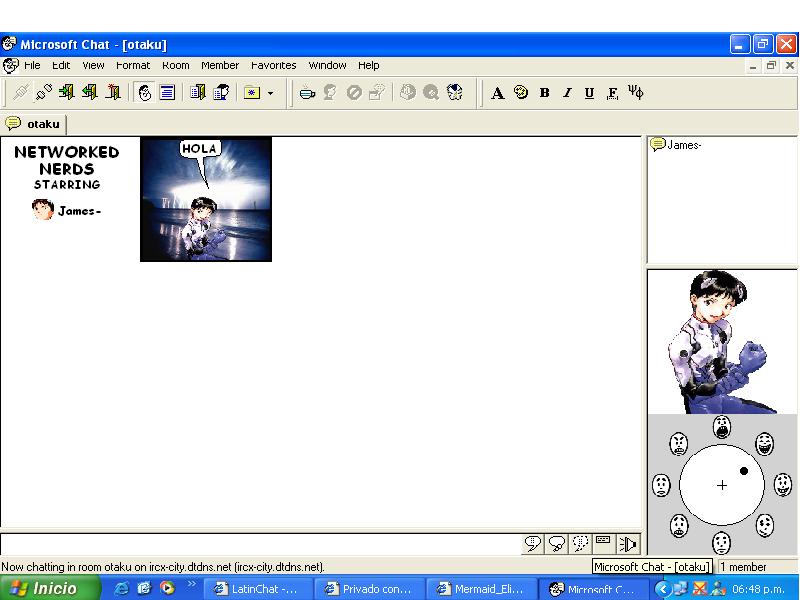Open the Favorites menu
The height and width of the screenshot is (600, 800).
273,65
